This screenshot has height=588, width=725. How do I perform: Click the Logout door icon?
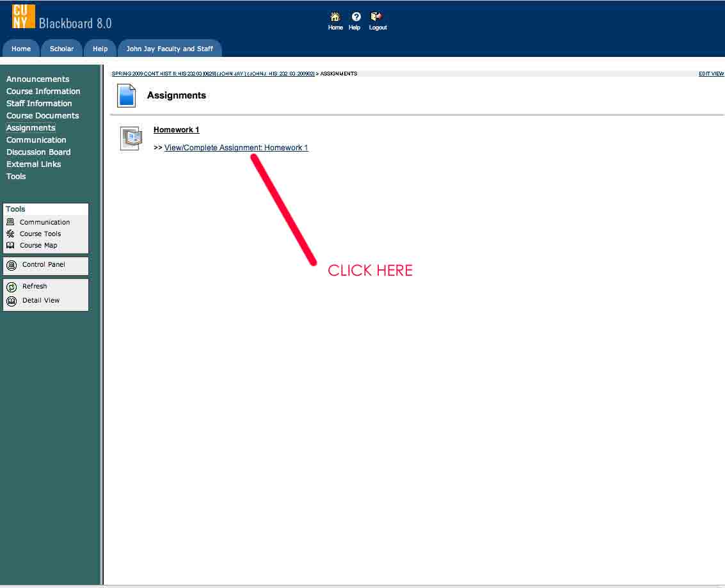click(x=376, y=17)
